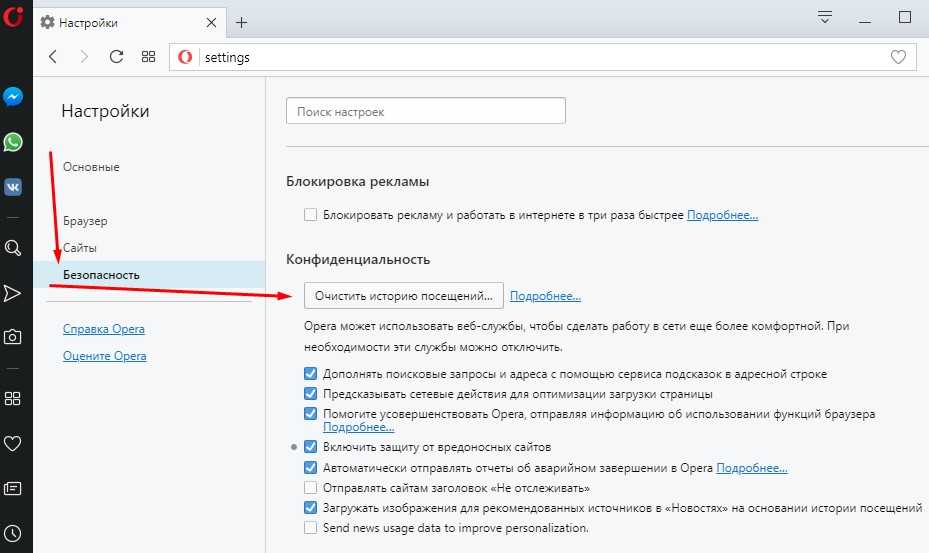Open Подробнее link for crash reports
The height and width of the screenshot is (553, 929).
coord(752,468)
